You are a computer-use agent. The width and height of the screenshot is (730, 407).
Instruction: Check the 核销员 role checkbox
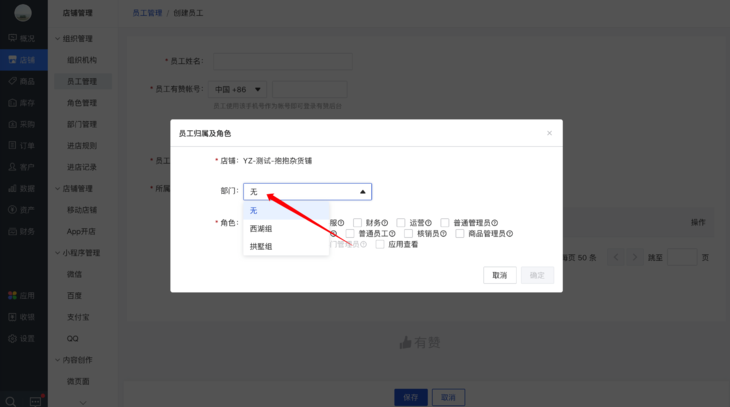point(408,233)
